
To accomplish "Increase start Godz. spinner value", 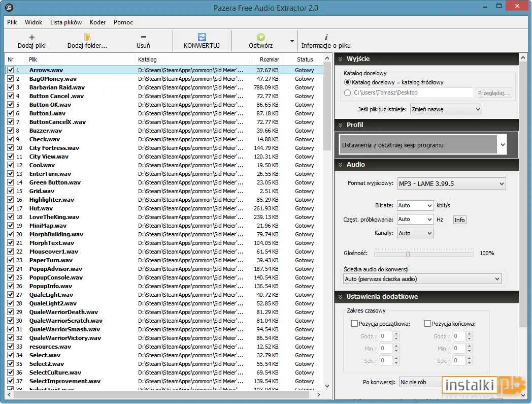I will pyautogui.click(x=396, y=334).
